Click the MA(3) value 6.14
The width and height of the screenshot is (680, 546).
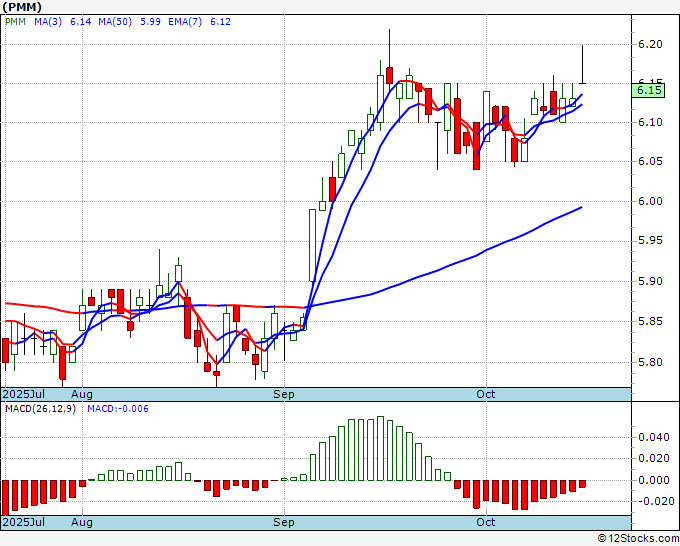tap(81, 22)
